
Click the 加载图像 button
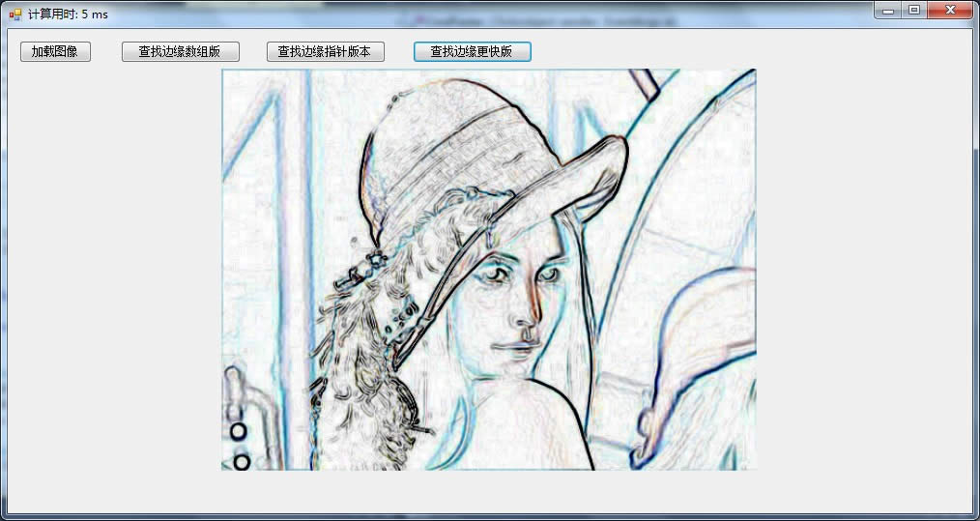pyautogui.click(x=55, y=52)
